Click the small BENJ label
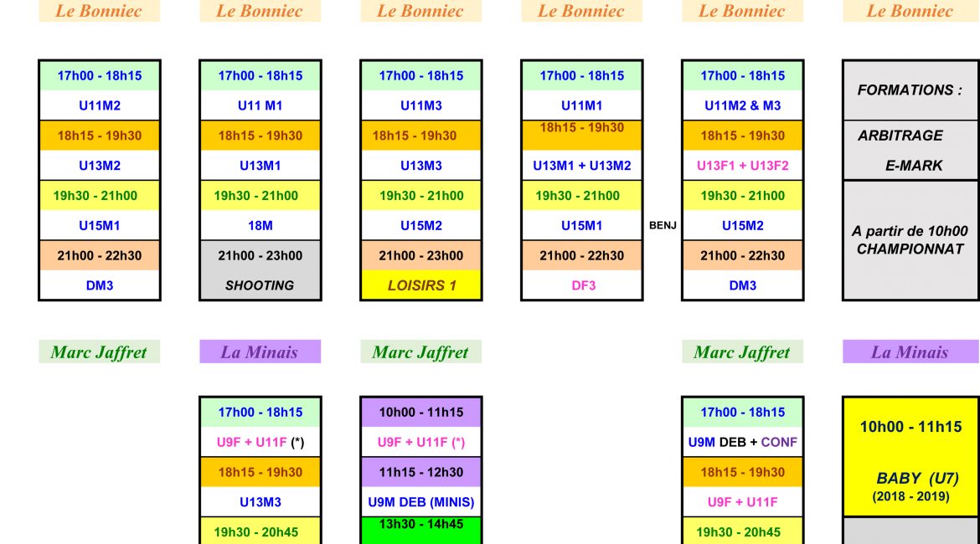Image resolution: width=980 pixels, height=544 pixels. point(663,225)
